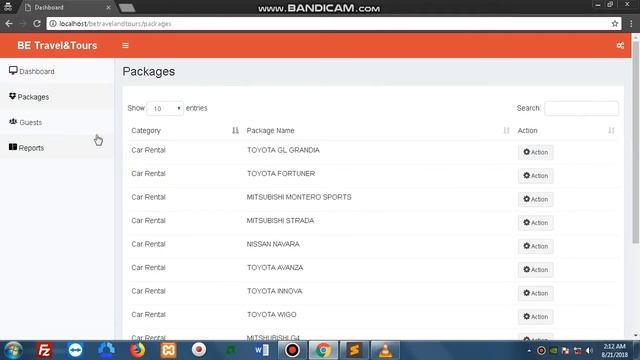Select the TOYOTA WIGO package name
Image resolution: width=640 pixels, height=360 pixels.
[272, 315]
